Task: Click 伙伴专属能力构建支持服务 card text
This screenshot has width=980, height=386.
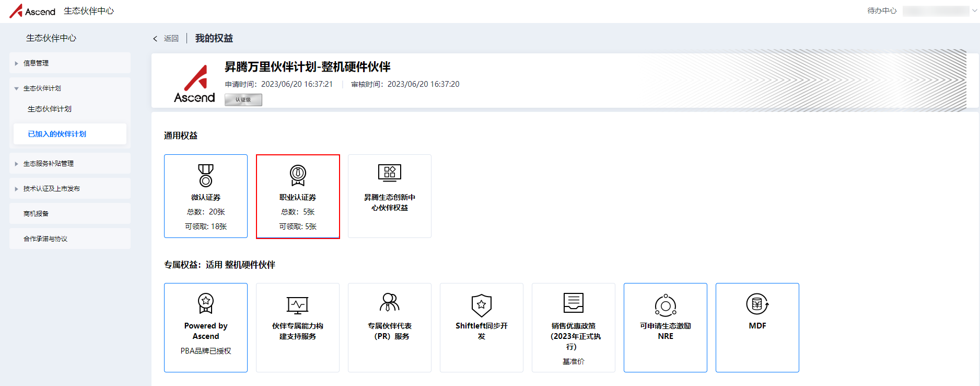Action: point(298,331)
